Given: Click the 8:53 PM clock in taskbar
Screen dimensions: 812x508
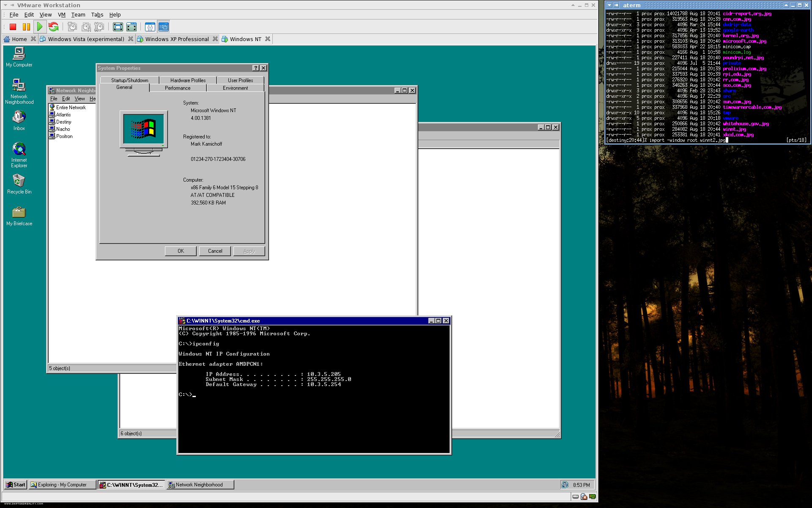Looking at the screenshot, I should coord(581,485).
